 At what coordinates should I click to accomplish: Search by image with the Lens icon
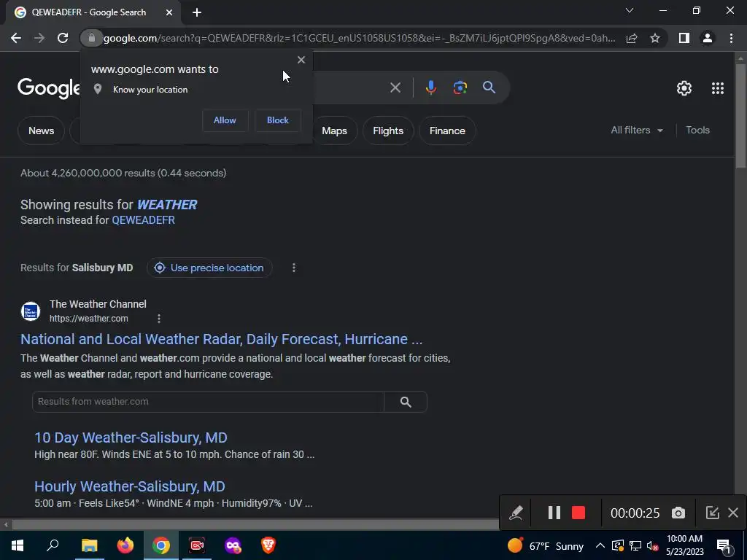click(460, 87)
